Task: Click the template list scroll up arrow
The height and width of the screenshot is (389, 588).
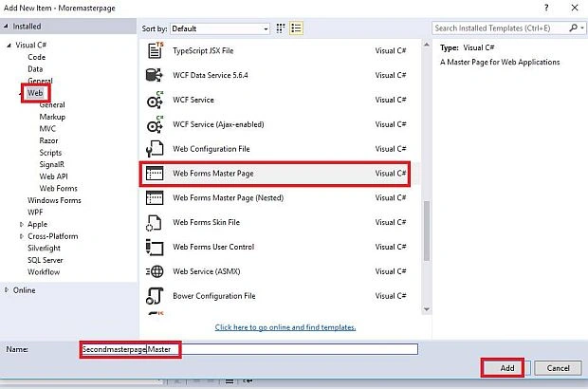Action: point(427,45)
